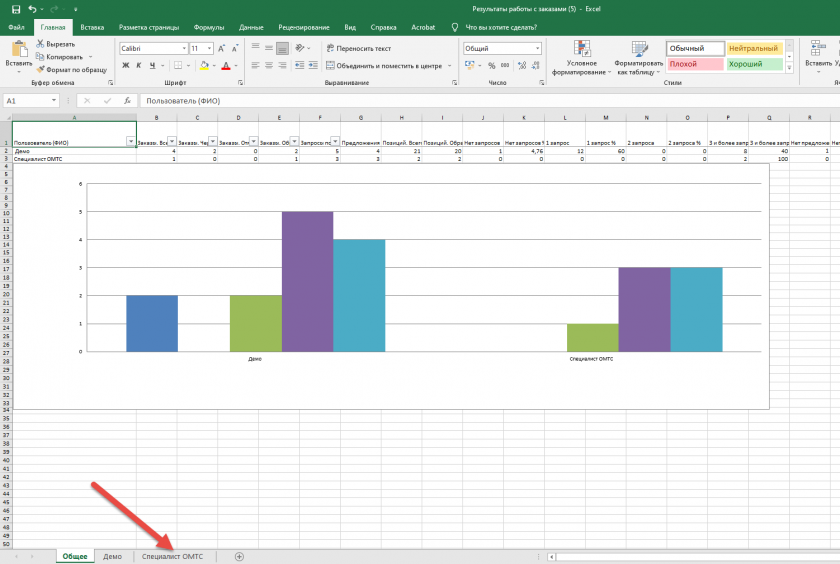Click the Undo arrow icon
The height and width of the screenshot is (564, 840).
point(33,8)
